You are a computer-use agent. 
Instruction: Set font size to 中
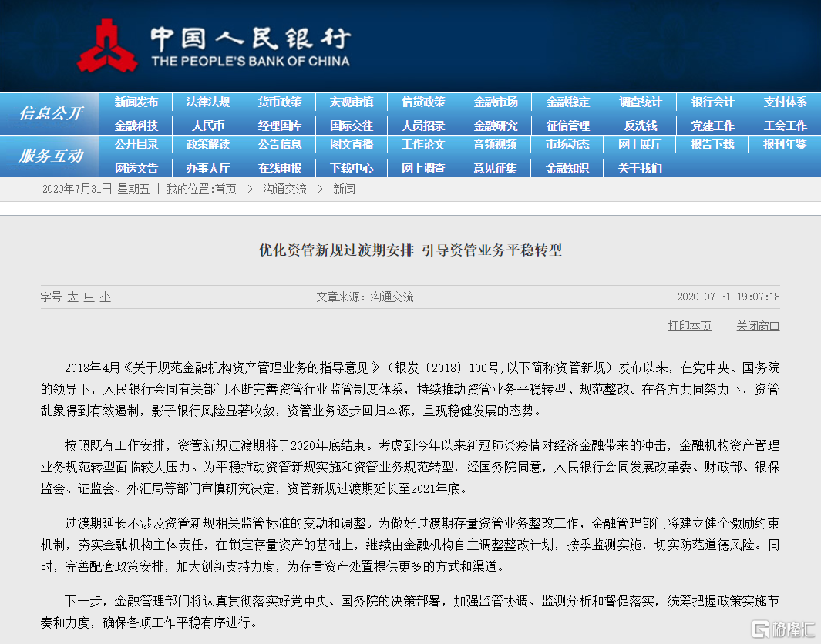89,297
